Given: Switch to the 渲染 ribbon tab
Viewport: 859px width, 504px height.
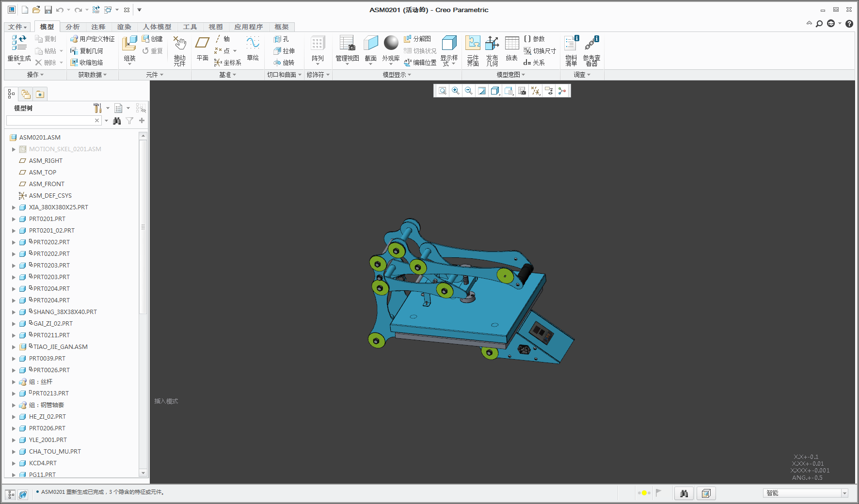Looking at the screenshot, I should 124,27.
